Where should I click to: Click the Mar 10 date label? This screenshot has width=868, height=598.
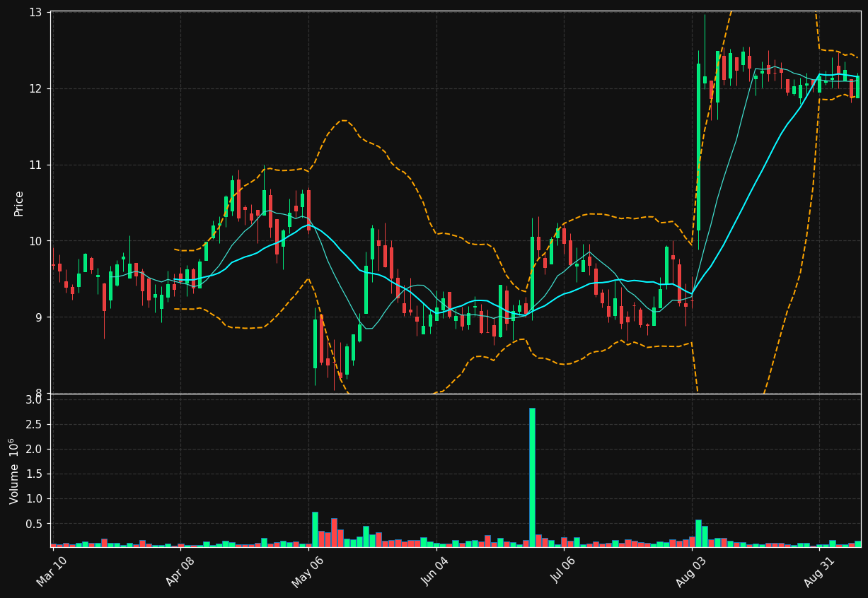pos(52,572)
